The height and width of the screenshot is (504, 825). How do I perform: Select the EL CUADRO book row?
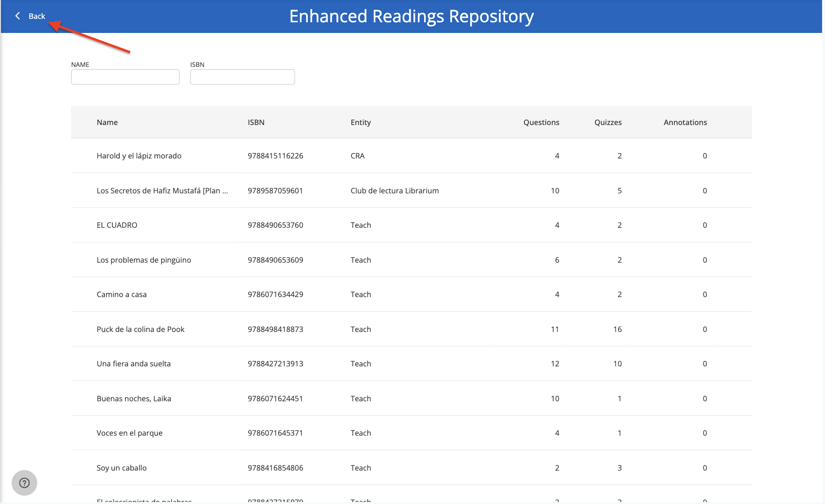pos(411,225)
